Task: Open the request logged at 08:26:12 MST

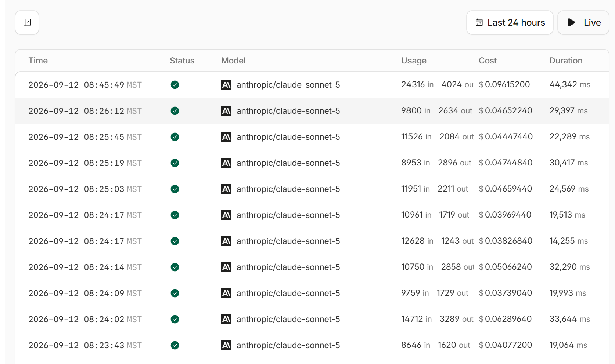Action: [312, 111]
